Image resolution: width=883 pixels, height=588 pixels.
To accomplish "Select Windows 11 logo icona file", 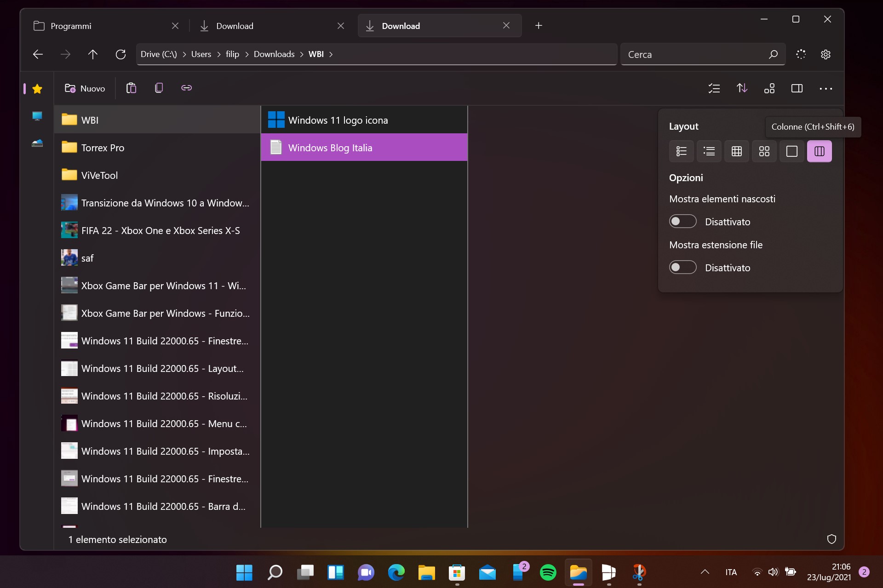I will coord(364,120).
